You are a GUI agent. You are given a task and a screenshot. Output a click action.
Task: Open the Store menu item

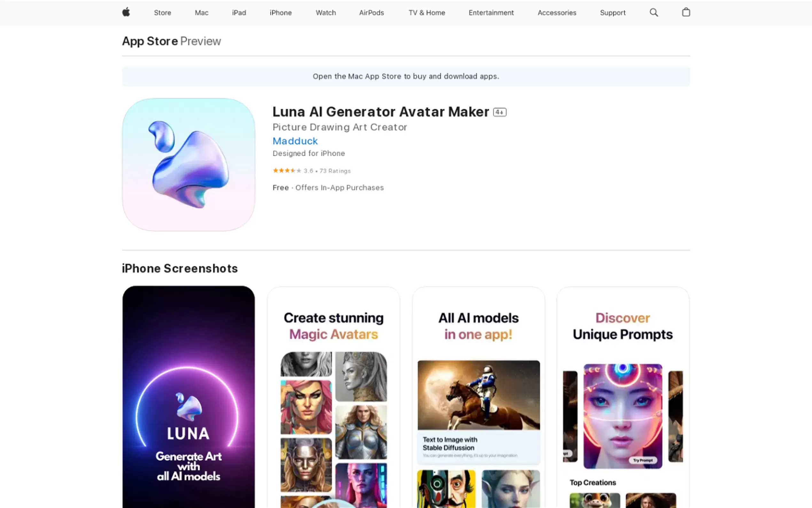click(162, 13)
